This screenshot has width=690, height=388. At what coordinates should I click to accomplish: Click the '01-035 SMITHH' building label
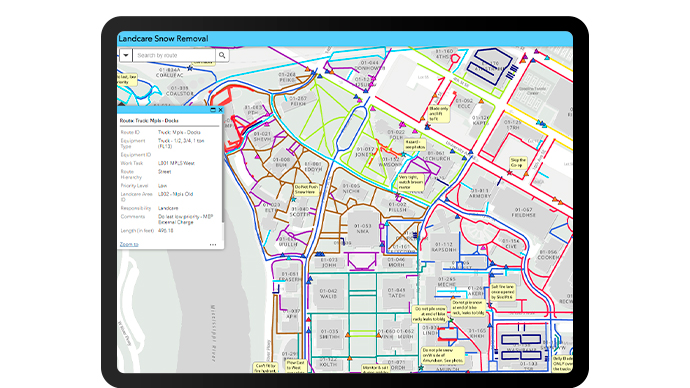pyautogui.click(x=330, y=334)
